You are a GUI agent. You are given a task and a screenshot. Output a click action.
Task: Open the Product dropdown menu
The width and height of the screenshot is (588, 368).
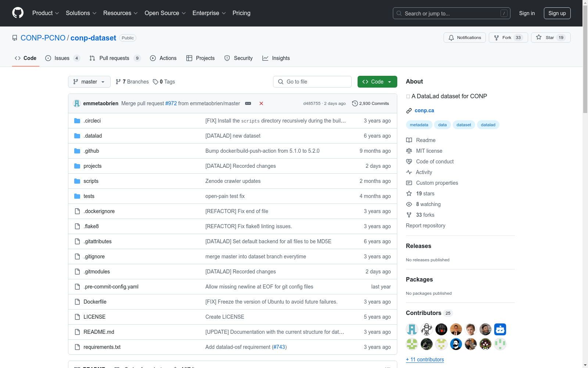(x=46, y=13)
